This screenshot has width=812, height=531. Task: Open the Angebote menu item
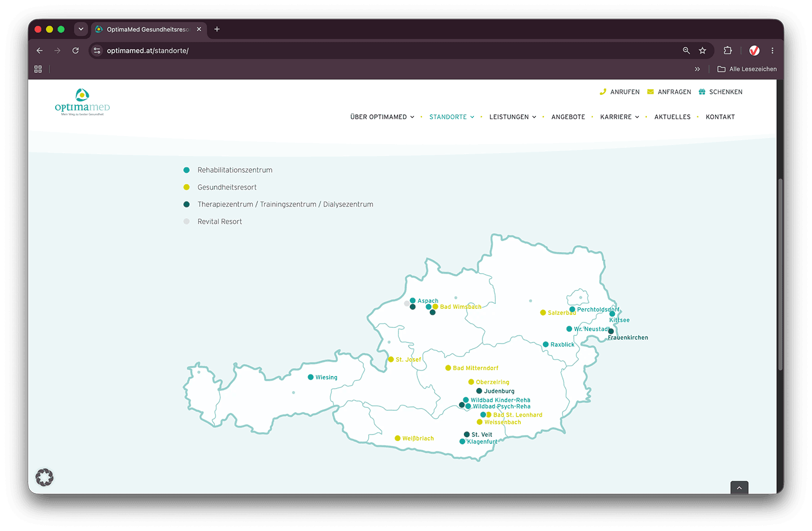(x=568, y=117)
